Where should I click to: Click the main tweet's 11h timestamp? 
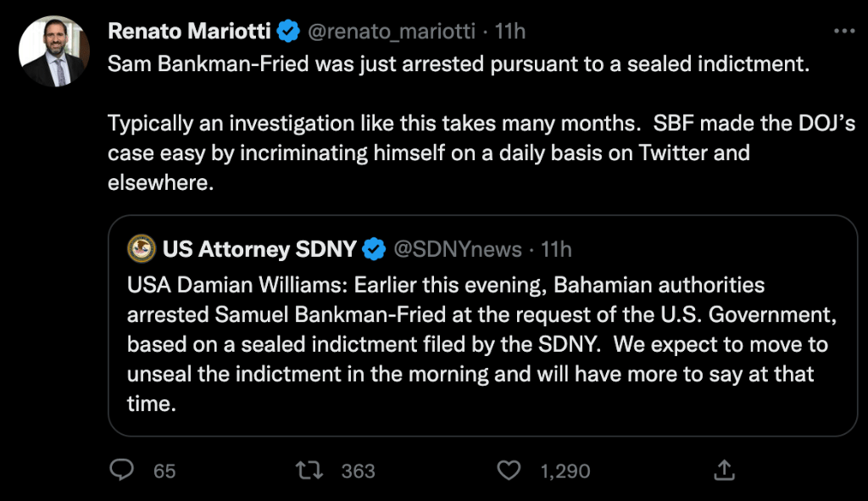pyautogui.click(x=510, y=31)
